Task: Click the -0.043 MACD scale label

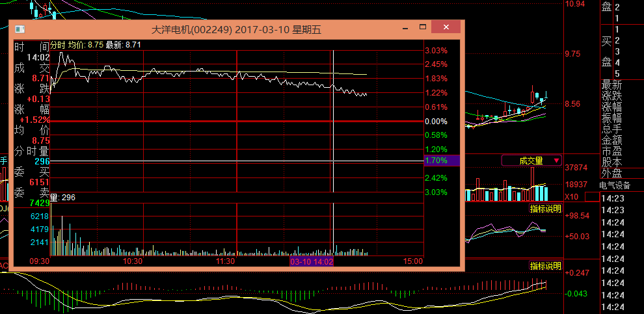Action: (x=577, y=294)
